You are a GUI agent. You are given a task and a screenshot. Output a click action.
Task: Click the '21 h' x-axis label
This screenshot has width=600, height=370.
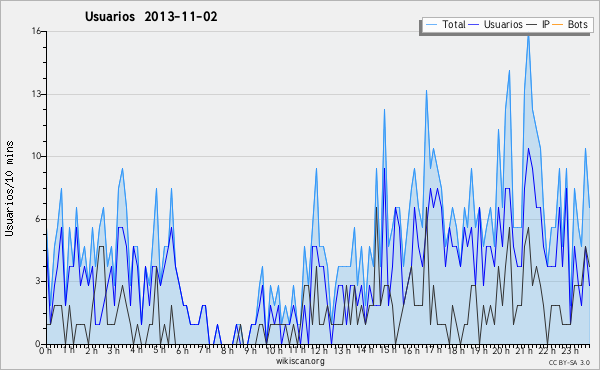coord(524,350)
